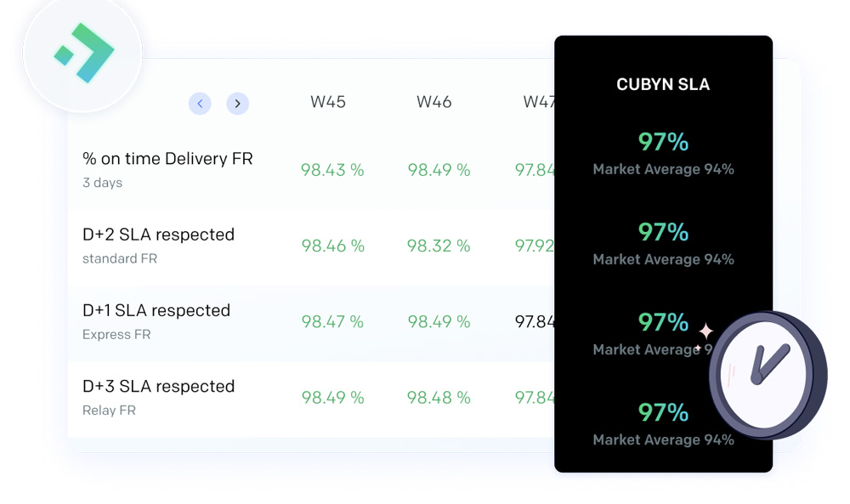Select the 98.47 % value for D+1 SLA

click(x=332, y=322)
